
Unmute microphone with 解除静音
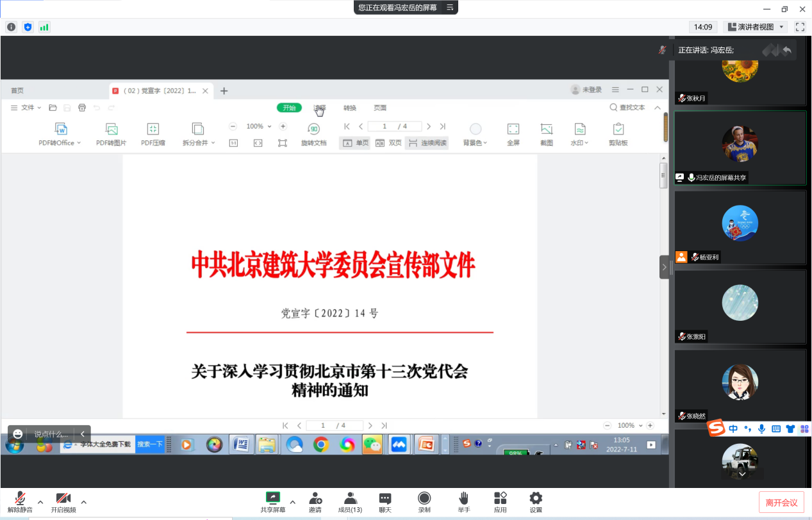pos(20,498)
